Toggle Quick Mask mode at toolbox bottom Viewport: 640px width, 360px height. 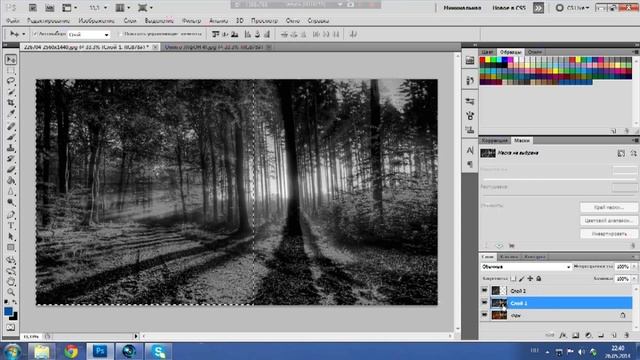click(11, 327)
